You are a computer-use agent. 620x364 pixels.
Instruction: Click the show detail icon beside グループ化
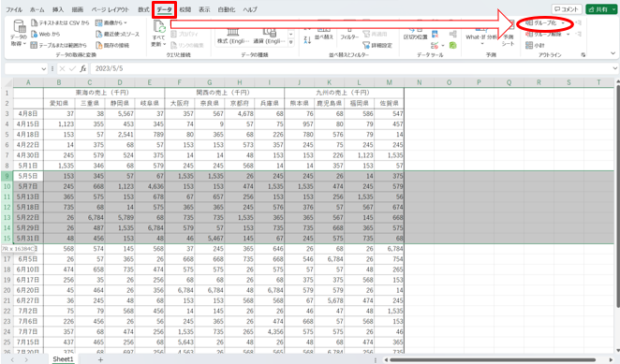[578, 22]
